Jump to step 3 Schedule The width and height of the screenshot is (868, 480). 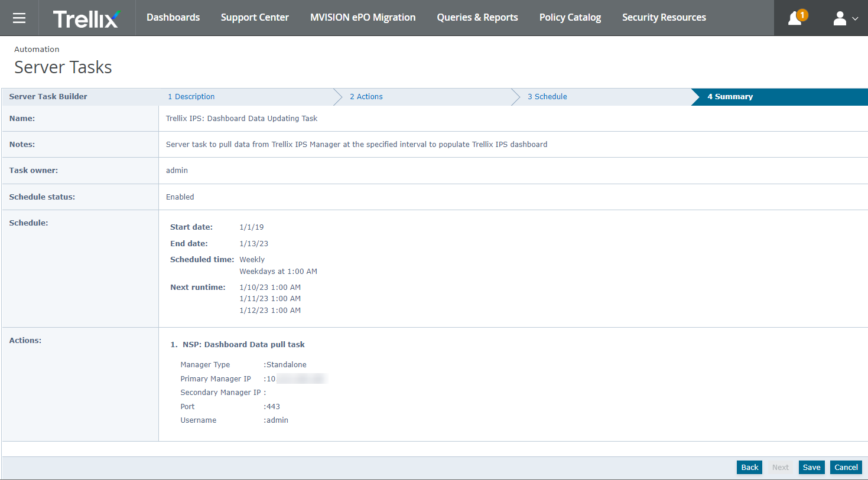547,97
